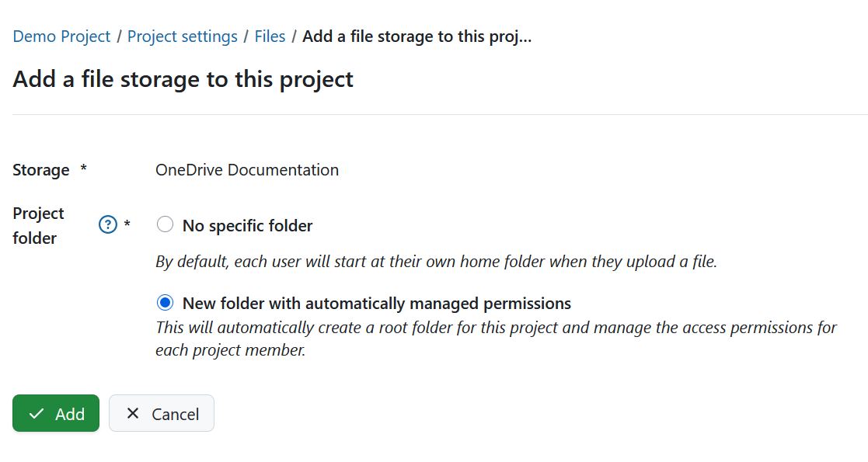Image resolution: width=868 pixels, height=462 pixels.
Task: Click the checkmark icon inside the Add button
Action: [34, 413]
